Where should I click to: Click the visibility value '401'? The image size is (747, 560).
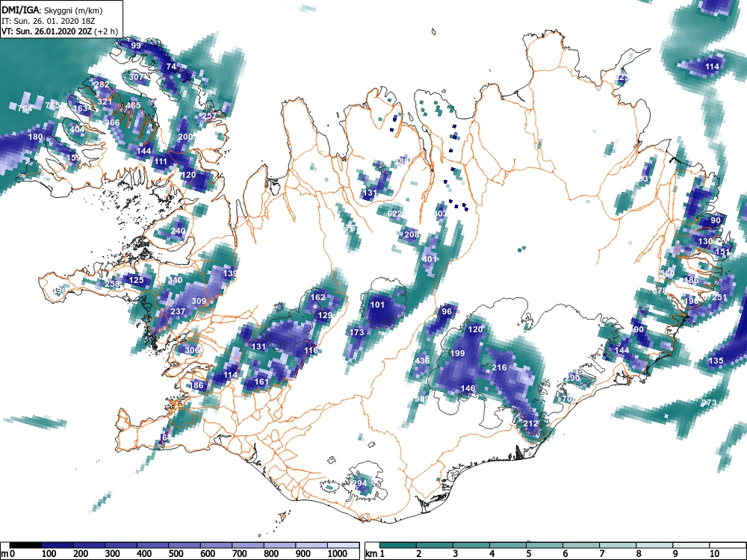430,259
